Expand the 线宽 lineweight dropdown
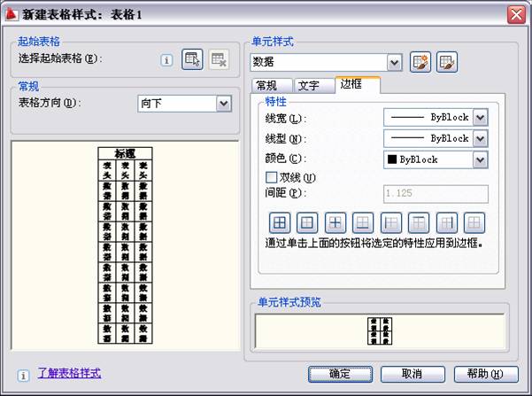 [x=481, y=117]
